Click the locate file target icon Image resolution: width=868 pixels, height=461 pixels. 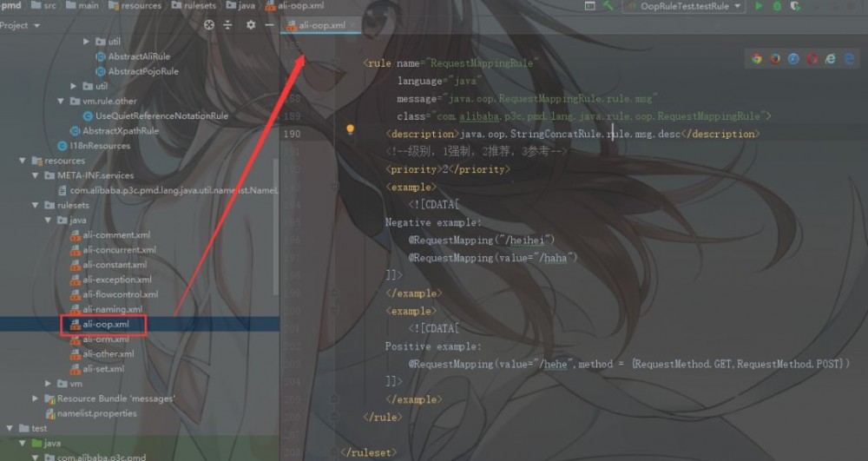208,25
